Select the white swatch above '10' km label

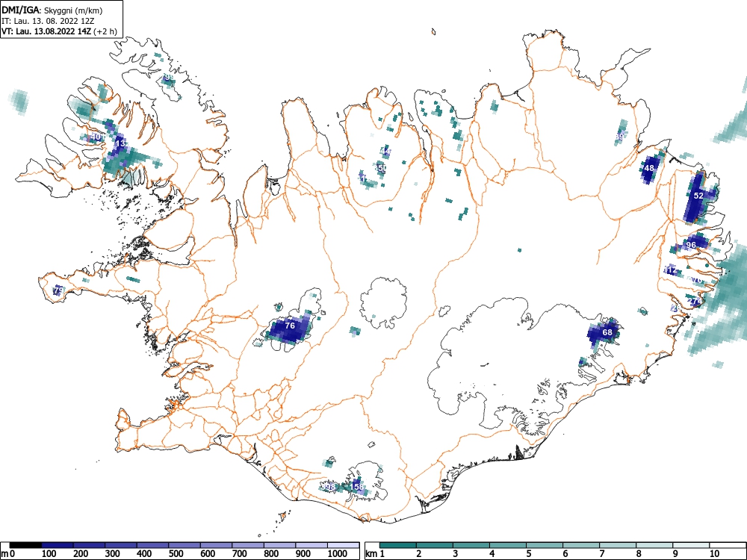tap(728, 545)
